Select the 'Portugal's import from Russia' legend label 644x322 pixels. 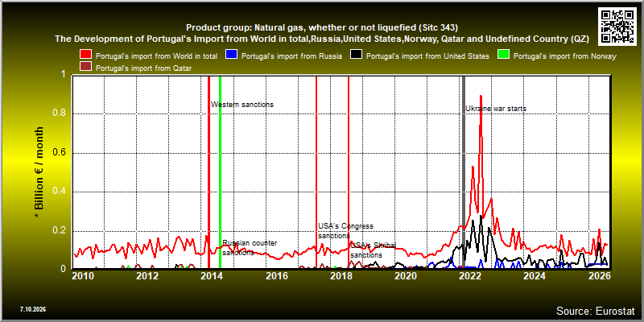(x=291, y=56)
